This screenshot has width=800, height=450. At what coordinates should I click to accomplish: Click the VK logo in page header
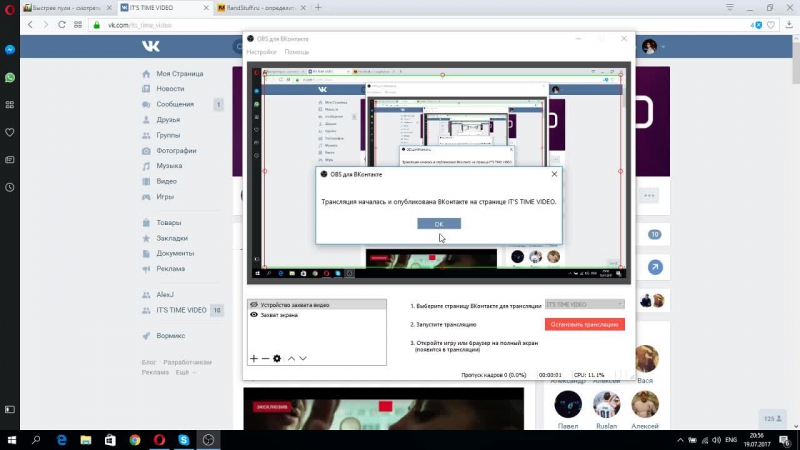[x=151, y=46]
